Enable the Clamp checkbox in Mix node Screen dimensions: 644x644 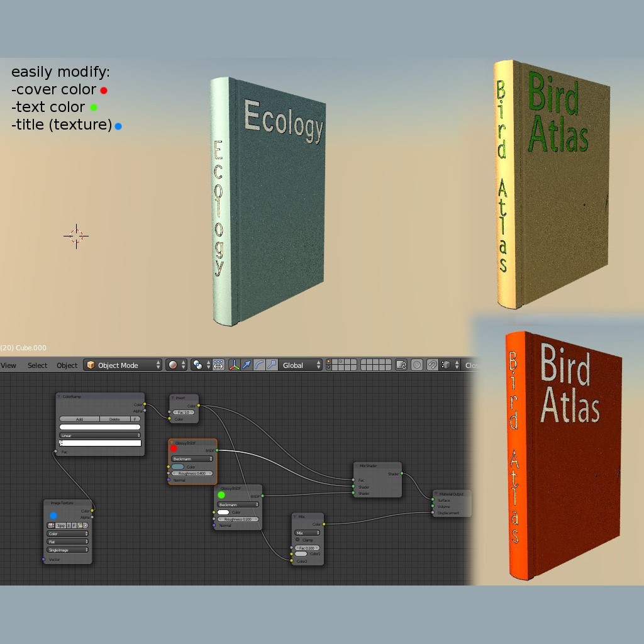click(x=297, y=540)
